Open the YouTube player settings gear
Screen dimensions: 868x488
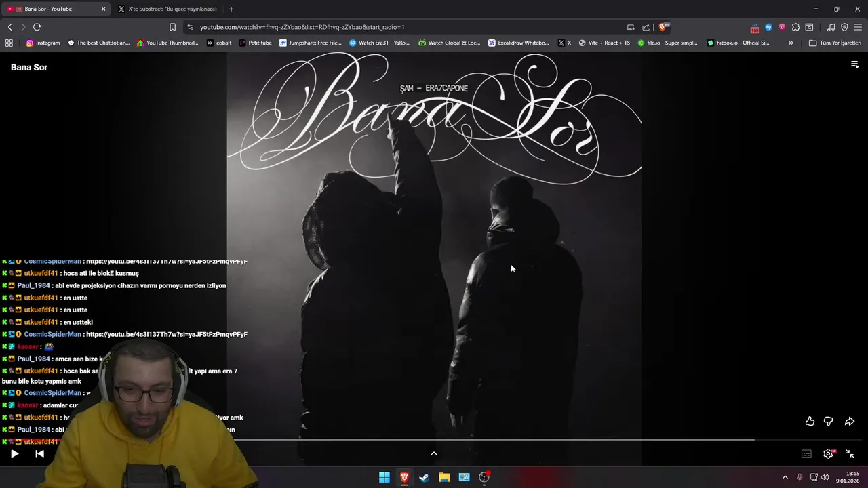(x=828, y=453)
